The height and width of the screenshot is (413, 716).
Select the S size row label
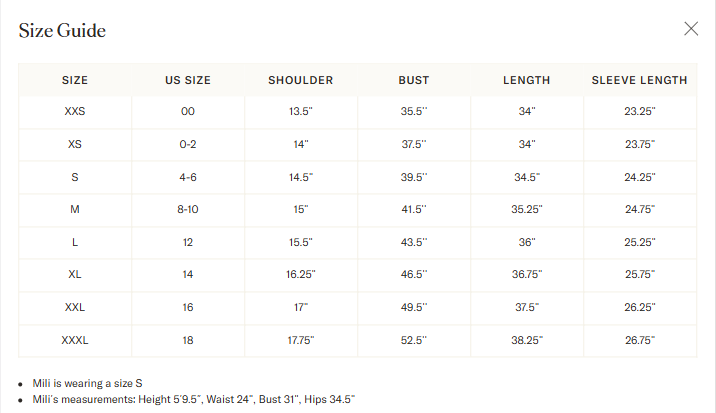[x=75, y=177]
